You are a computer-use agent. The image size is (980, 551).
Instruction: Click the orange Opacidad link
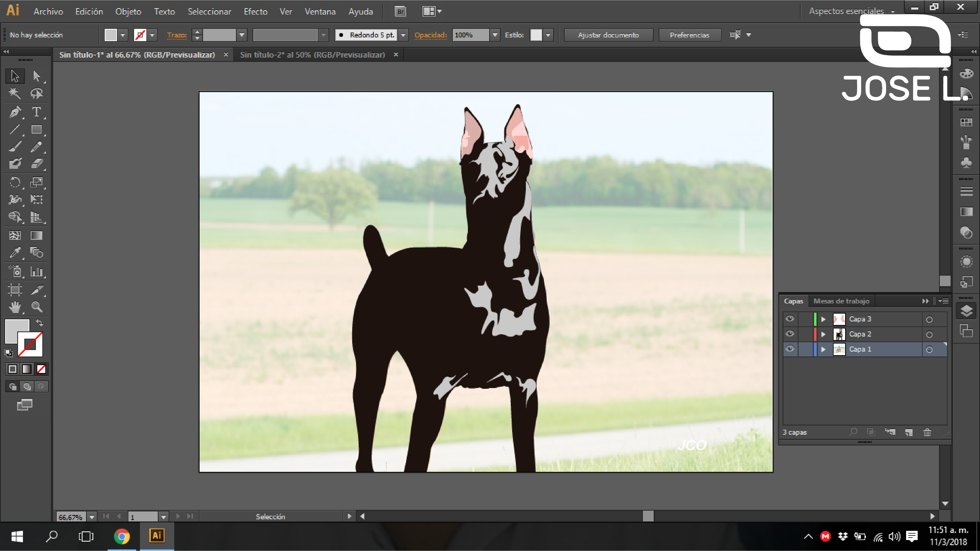tap(430, 35)
